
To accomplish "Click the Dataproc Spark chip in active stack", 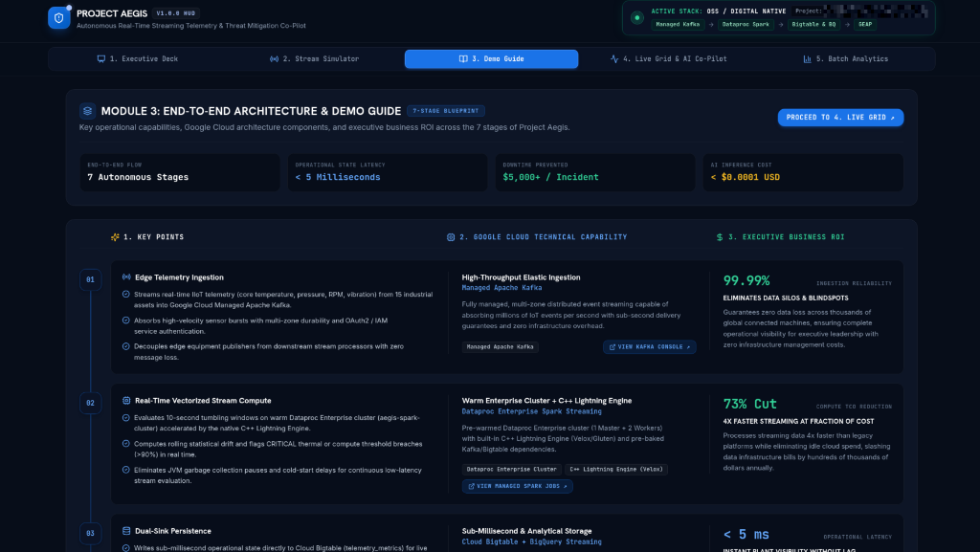I will coord(746,25).
